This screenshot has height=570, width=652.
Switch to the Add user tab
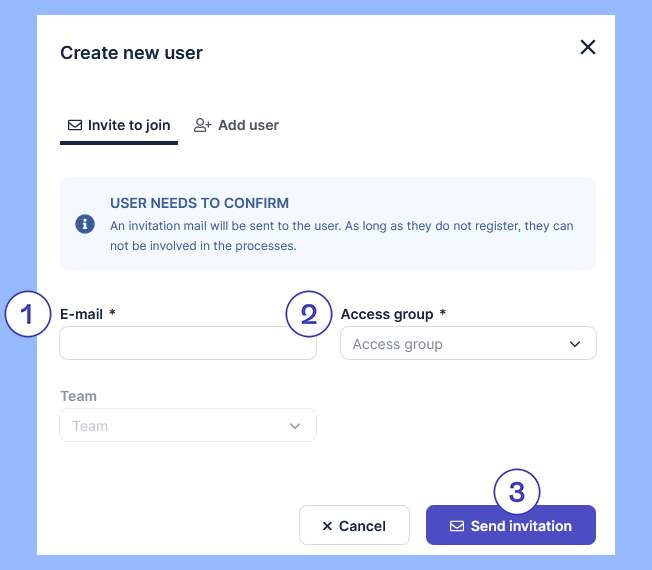point(248,126)
